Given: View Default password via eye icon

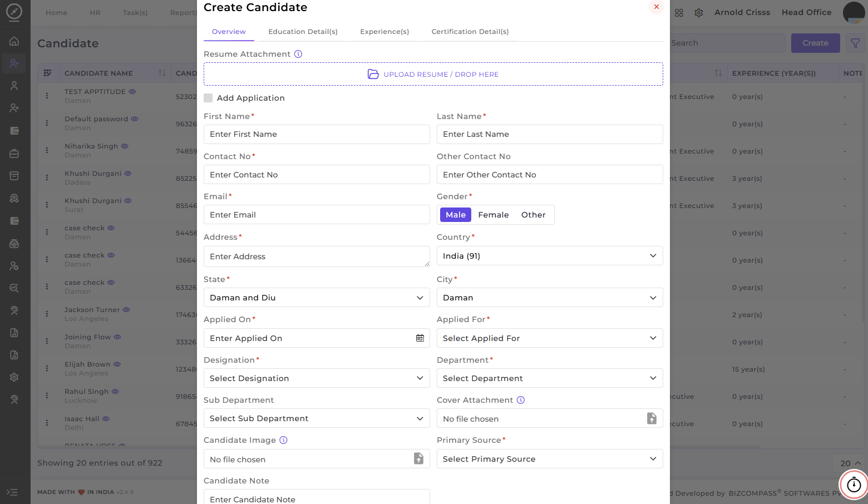Looking at the screenshot, I should pyautogui.click(x=135, y=118).
